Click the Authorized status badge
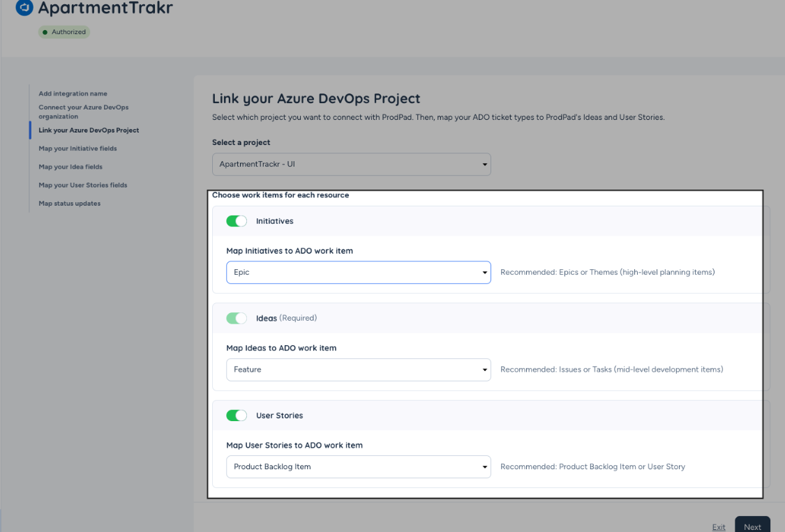The height and width of the screenshot is (532, 785). click(64, 32)
